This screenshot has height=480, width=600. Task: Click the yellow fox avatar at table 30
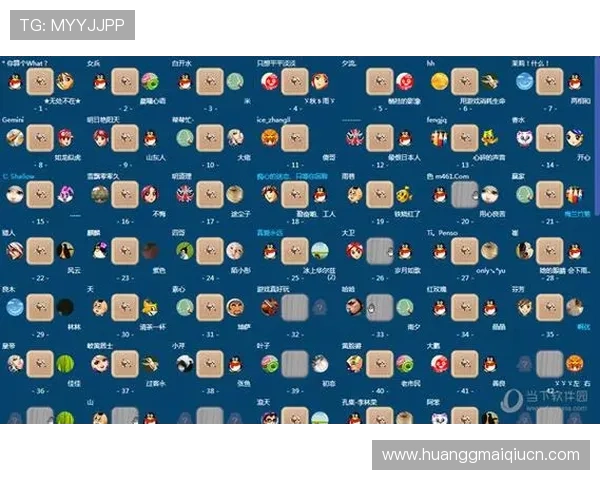tap(150, 307)
